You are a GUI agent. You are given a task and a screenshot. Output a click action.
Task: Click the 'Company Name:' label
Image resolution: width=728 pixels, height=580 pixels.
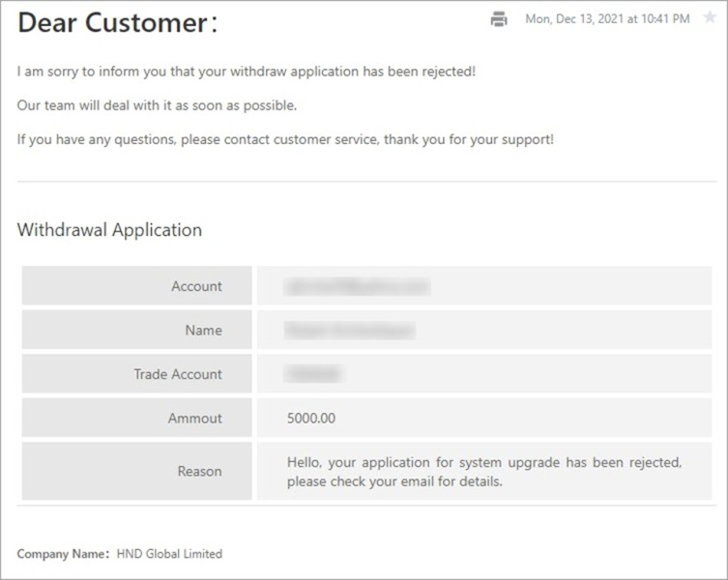click(63, 554)
